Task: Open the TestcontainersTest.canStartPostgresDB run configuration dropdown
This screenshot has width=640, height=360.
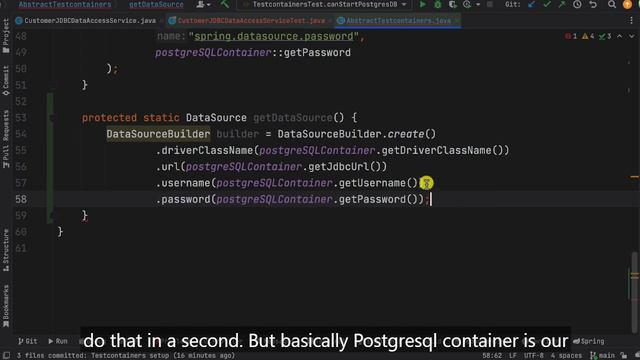Action: point(325,4)
